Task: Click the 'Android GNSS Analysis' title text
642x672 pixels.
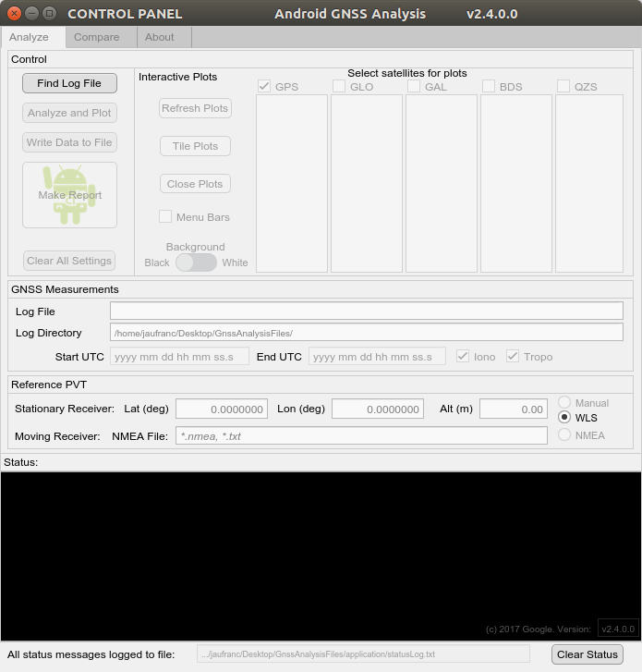Action: click(350, 14)
